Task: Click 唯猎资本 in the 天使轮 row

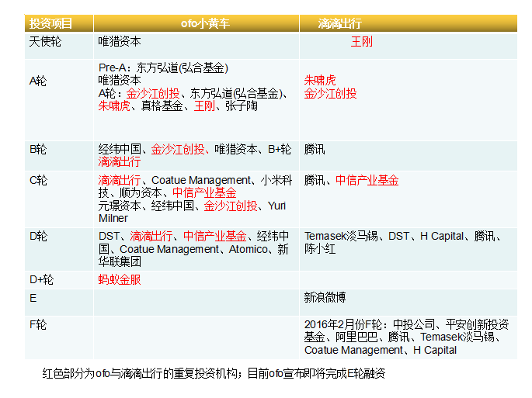Action: coord(120,42)
